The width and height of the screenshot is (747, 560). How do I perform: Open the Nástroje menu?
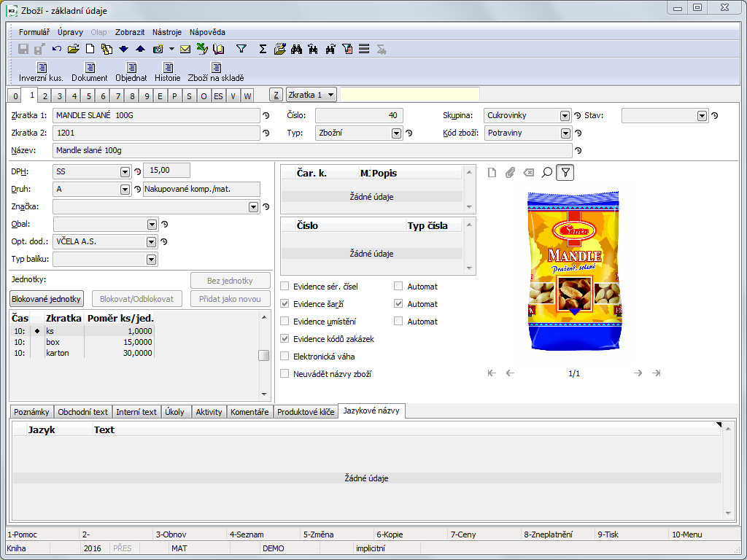[167, 32]
